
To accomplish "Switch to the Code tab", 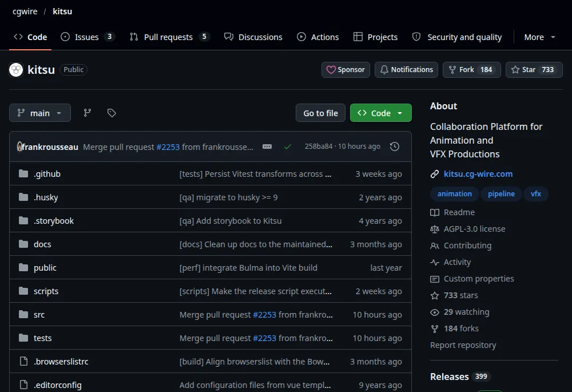I will pyautogui.click(x=30, y=37).
